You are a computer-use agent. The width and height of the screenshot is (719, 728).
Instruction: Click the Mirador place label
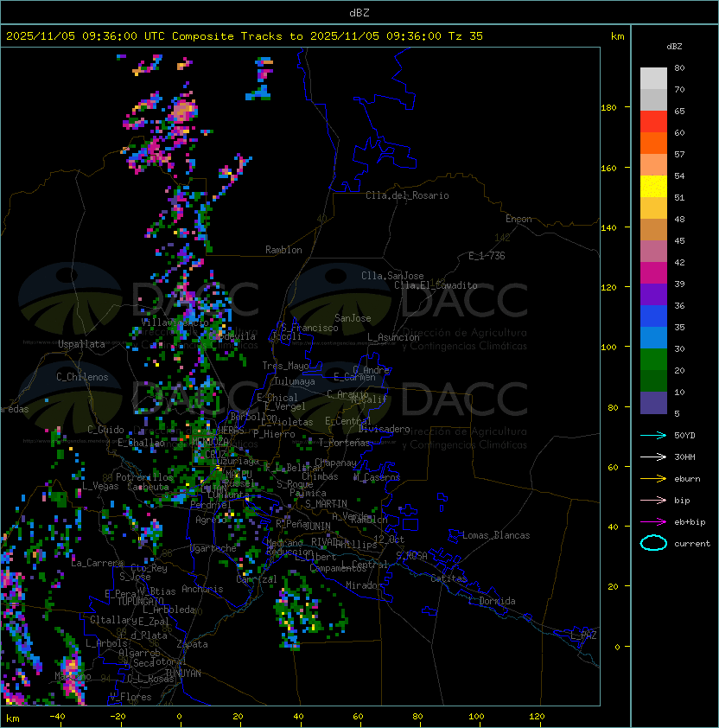click(x=364, y=585)
